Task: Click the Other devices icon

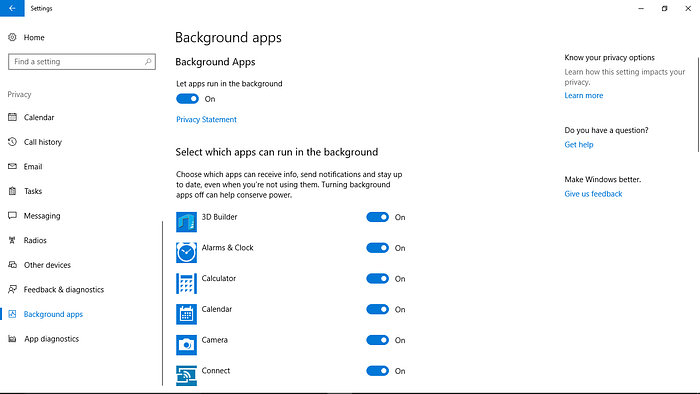Action: (x=12, y=265)
